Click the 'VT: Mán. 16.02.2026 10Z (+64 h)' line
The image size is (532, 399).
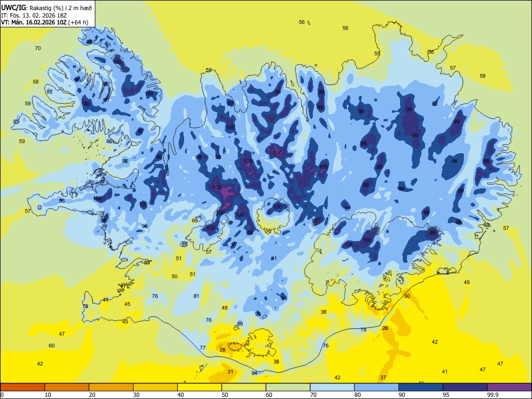45,22
